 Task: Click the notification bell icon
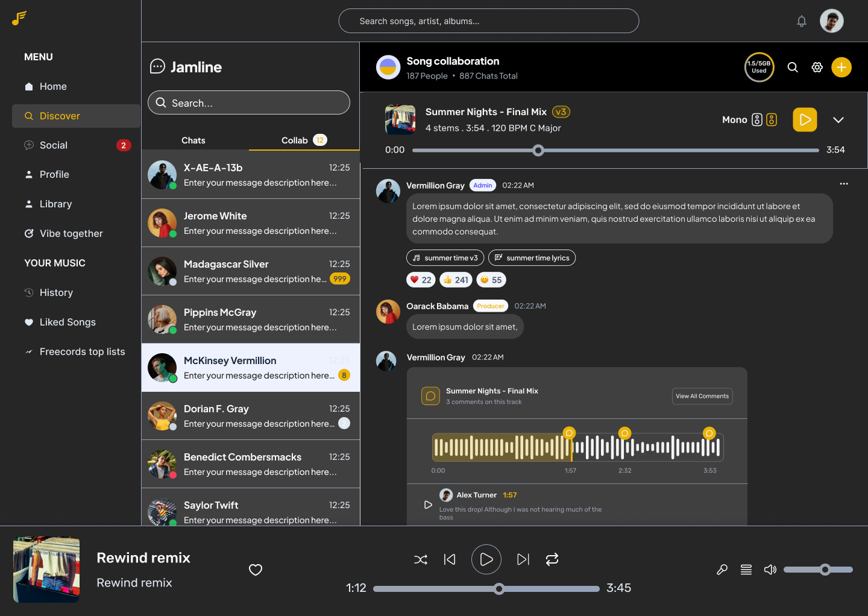(802, 21)
